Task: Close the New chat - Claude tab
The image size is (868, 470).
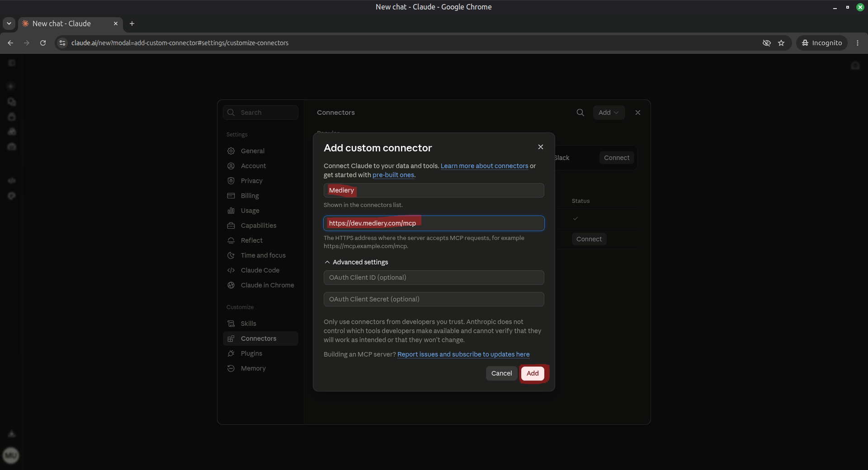Action: coord(116,23)
